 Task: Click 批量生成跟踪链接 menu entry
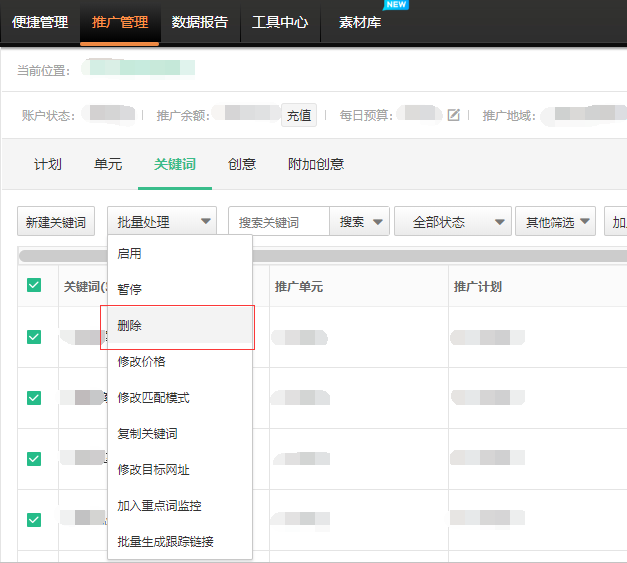click(165, 542)
